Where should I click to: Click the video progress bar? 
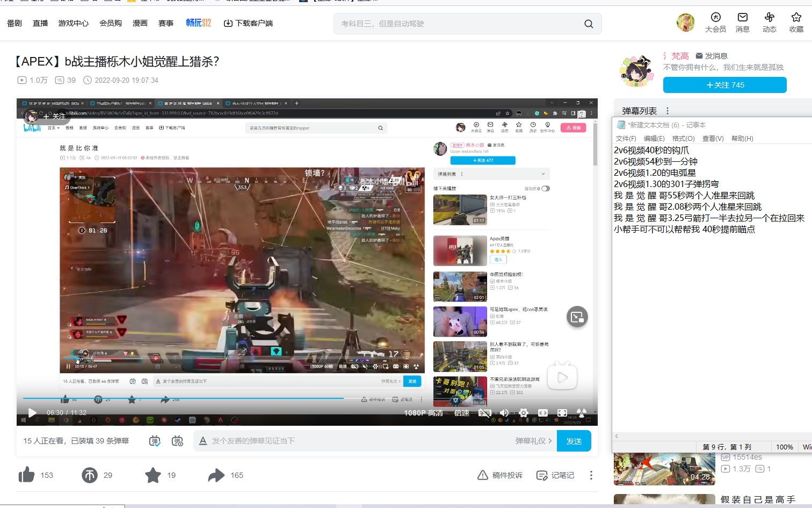click(x=307, y=398)
